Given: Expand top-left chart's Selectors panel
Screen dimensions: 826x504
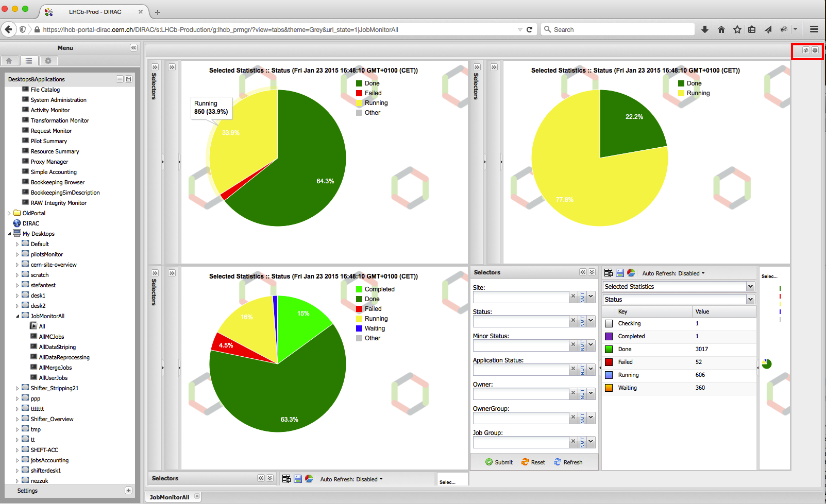Looking at the screenshot, I should (x=155, y=67).
